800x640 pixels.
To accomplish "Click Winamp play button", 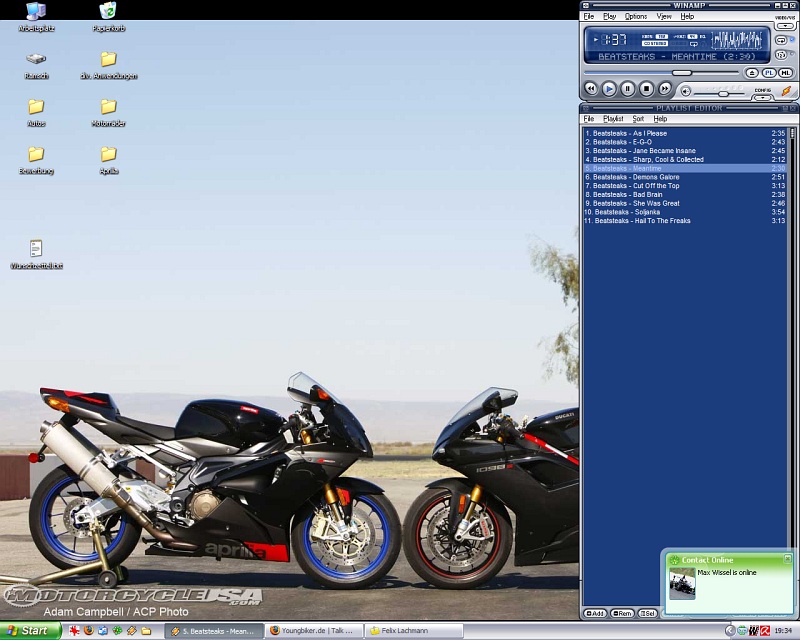I will point(609,89).
